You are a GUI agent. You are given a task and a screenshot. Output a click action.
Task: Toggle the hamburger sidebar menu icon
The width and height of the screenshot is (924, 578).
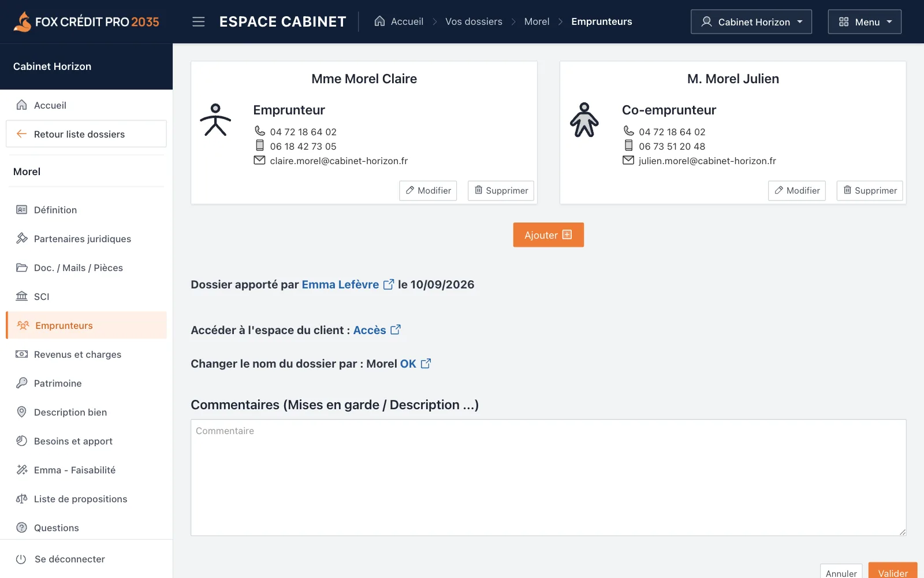click(x=198, y=22)
